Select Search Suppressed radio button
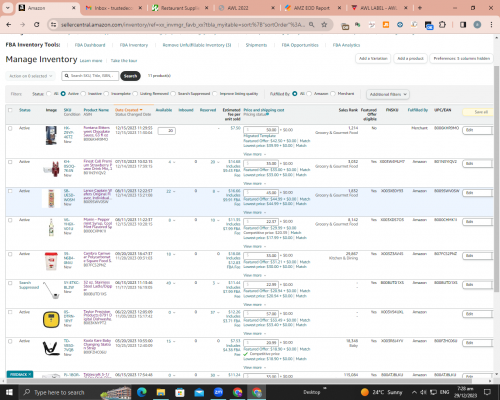 click(x=173, y=94)
